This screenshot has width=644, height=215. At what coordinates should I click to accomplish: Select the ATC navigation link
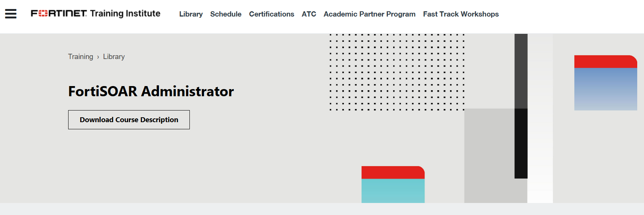tap(309, 14)
